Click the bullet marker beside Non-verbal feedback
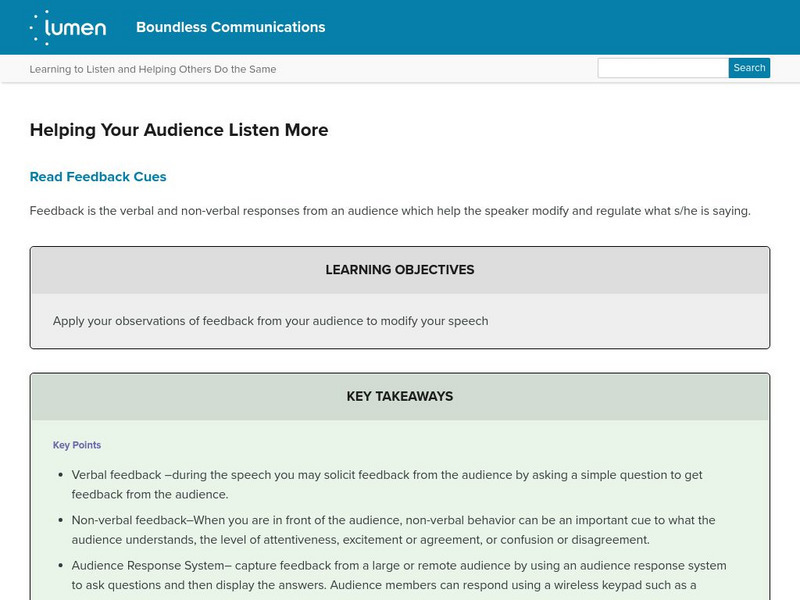The image size is (800, 600). pyautogui.click(x=60, y=521)
